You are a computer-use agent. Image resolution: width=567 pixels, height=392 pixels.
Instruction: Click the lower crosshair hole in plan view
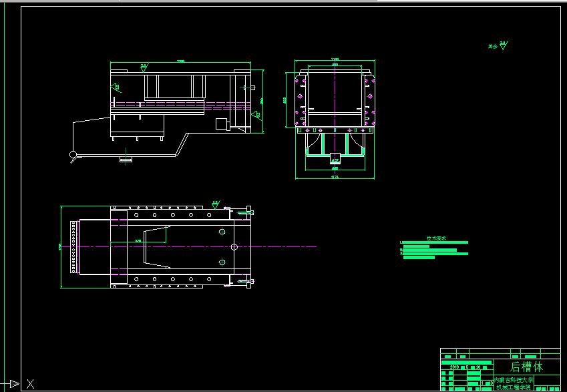(222, 262)
